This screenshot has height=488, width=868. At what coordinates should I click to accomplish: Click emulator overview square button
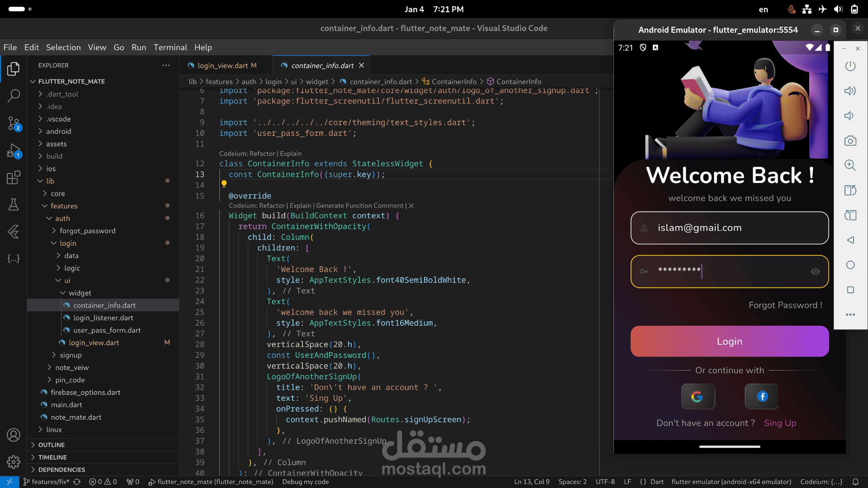tap(850, 290)
